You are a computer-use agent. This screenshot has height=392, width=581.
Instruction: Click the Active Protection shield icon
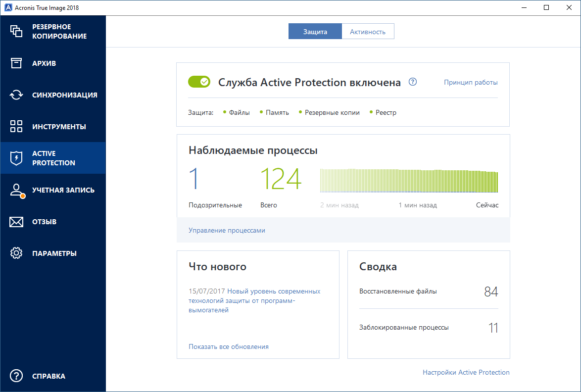pyautogui.click(x=16, y=157)
